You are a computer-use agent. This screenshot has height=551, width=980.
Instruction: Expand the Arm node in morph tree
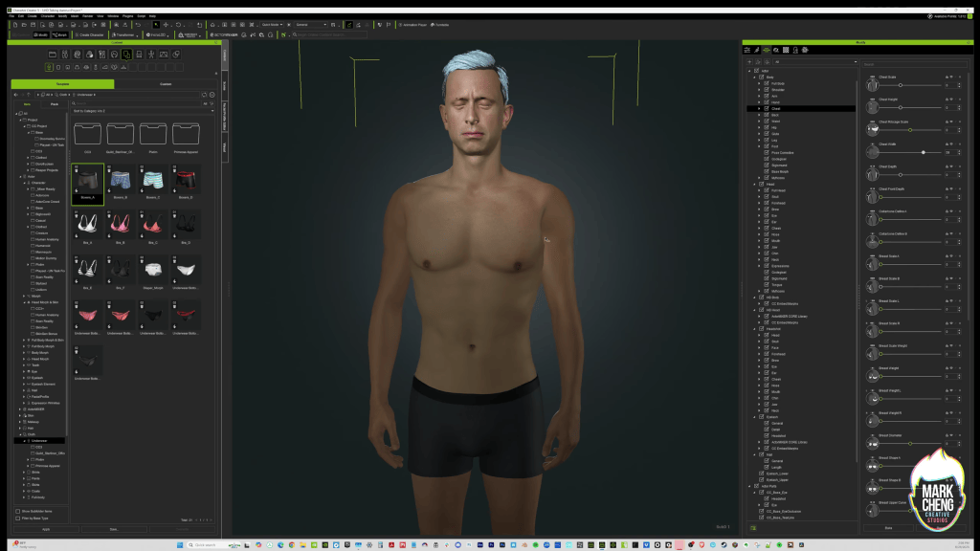click(759, 96)
